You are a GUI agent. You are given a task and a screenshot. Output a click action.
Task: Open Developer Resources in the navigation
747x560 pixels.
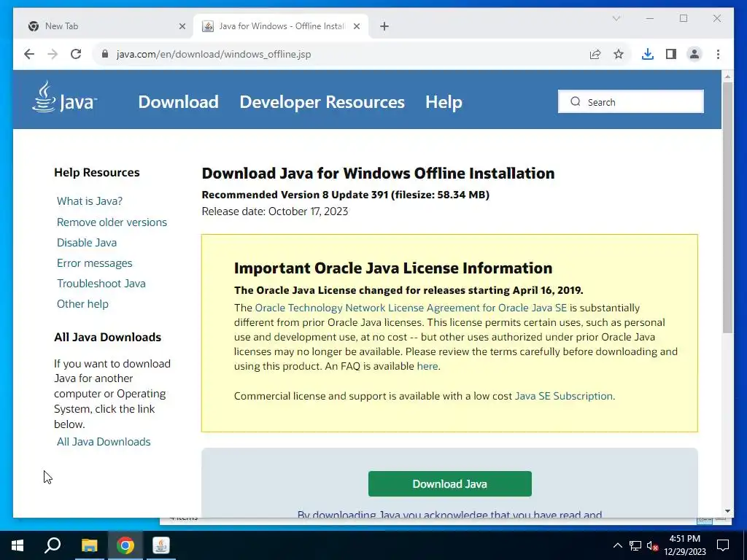tap(322, 102)
